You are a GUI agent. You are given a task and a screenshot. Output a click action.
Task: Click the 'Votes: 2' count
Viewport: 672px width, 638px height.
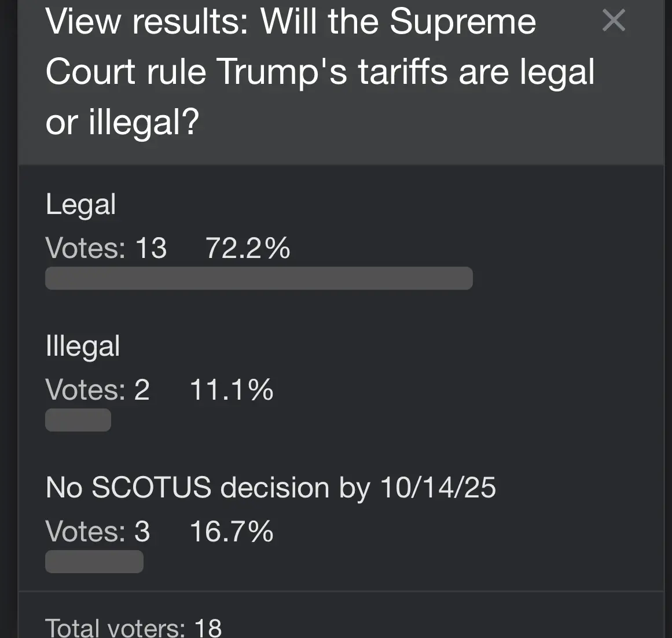[97, 390]
